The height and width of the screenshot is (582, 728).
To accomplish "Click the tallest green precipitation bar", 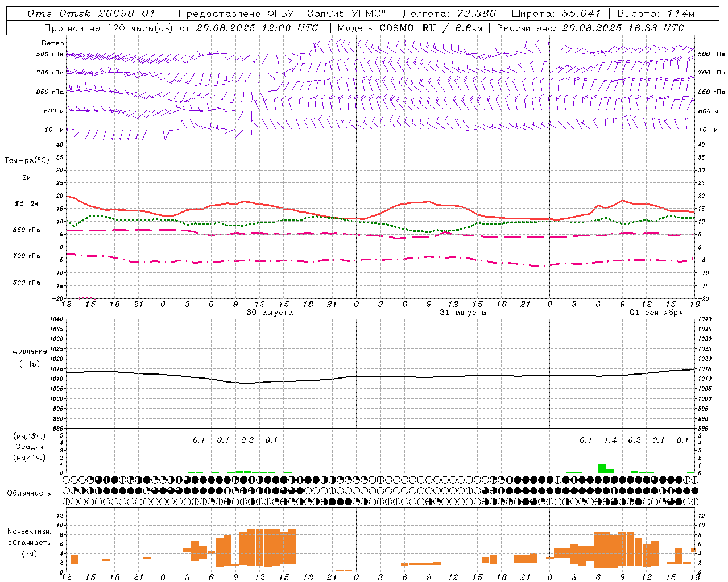I will pos(602,469).
